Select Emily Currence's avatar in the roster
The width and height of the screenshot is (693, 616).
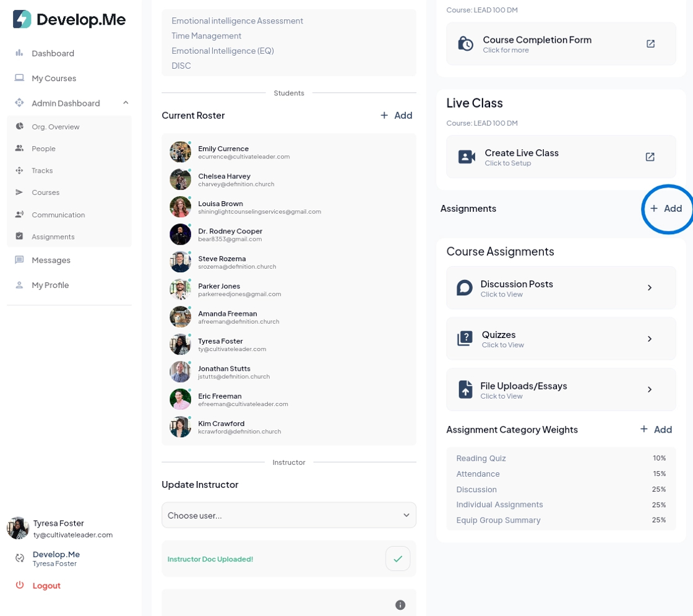coord(180,152)
